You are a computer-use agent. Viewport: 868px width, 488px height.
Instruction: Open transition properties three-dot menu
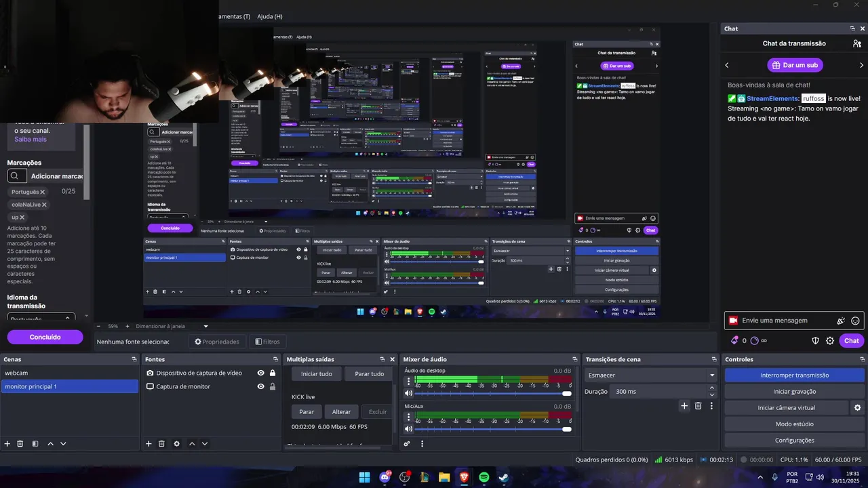click(711, 406)
